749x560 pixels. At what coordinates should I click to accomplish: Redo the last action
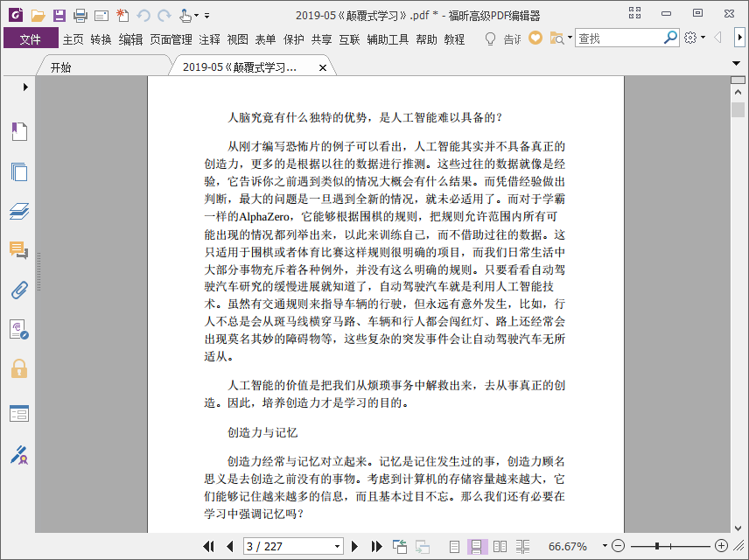tap(164, 16)
